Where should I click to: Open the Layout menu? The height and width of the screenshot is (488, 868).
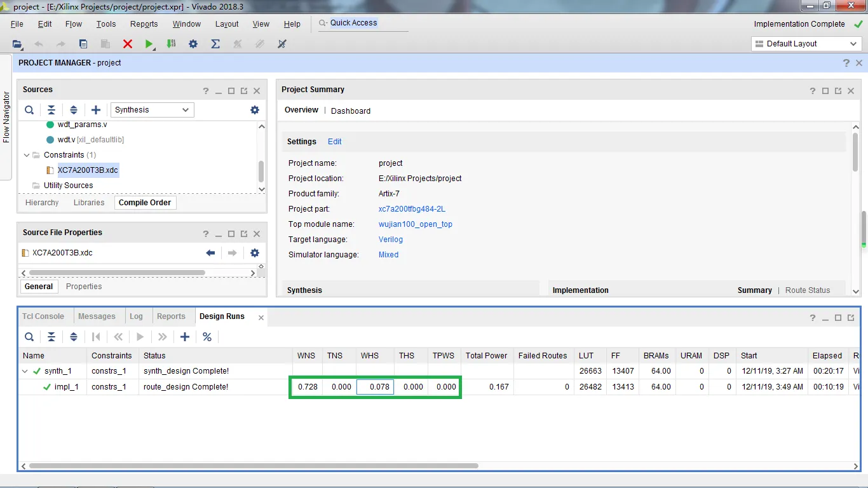pos(227,24)
